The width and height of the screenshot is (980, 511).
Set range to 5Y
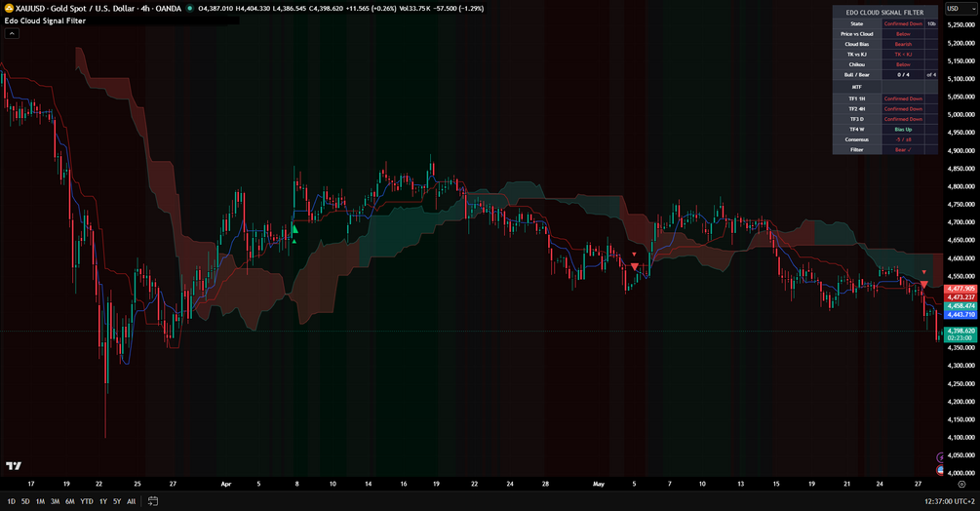117,501
